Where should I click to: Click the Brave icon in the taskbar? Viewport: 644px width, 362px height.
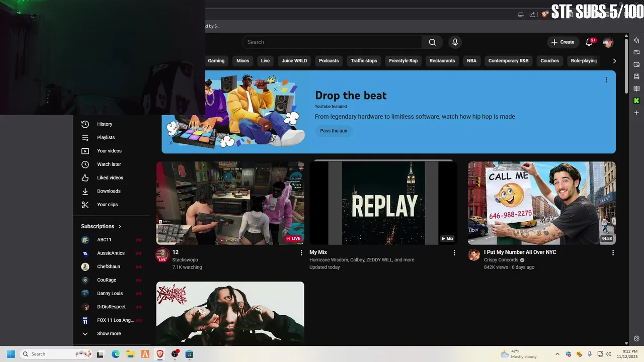pos(160,354)
